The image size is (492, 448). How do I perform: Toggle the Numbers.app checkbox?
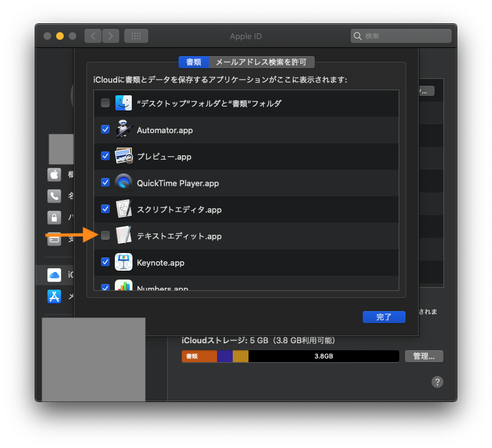point(105,287)
